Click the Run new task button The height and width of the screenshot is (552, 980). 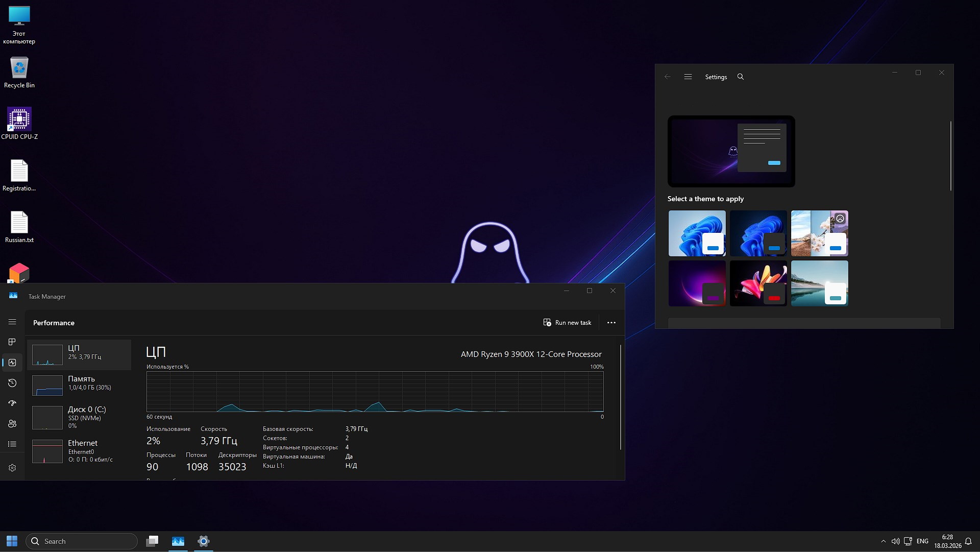click(568, 322)
